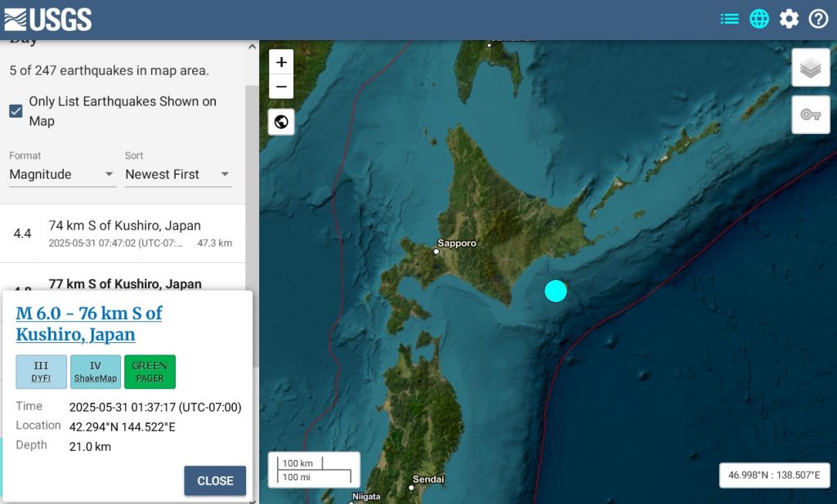Screen dimensions: 837x504
Task: Open the USGS home logo
Action: point(48,20)
